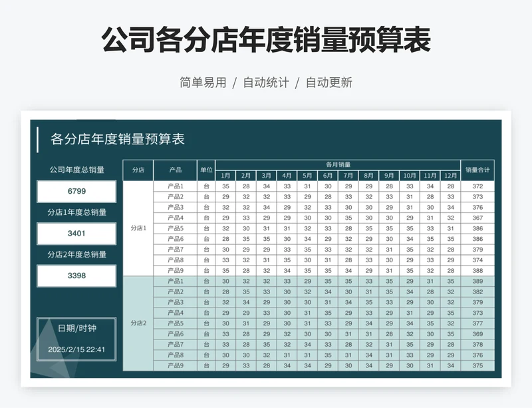This screenshot has height=408, width=532.
Task: Click the 各月销量 merged header
Action: tap(338, 165)
